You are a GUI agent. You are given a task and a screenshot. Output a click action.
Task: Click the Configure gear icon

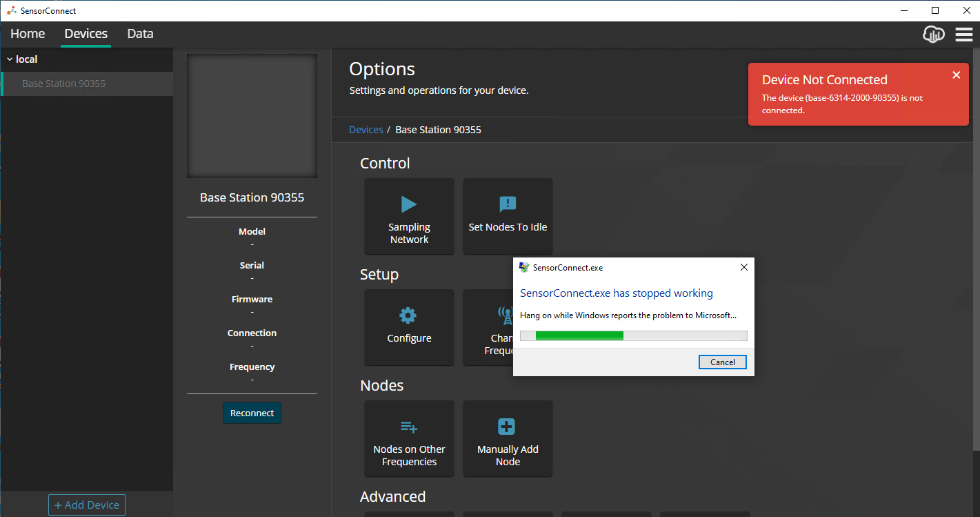click(408, 315)
